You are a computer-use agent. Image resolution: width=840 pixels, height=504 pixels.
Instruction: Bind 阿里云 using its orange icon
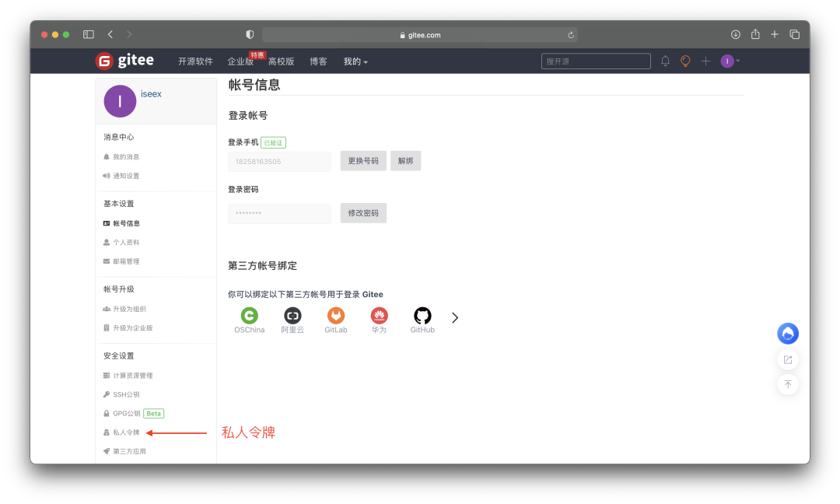[x=292, y=317]
